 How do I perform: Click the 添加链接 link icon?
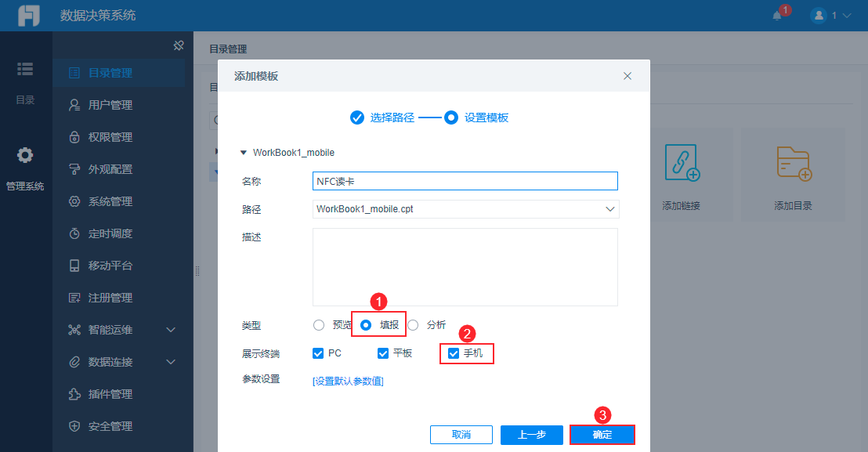pos(682,163)
